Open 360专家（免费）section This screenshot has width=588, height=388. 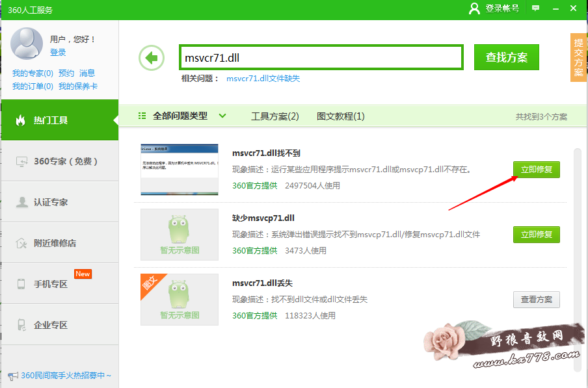point(60,161)
